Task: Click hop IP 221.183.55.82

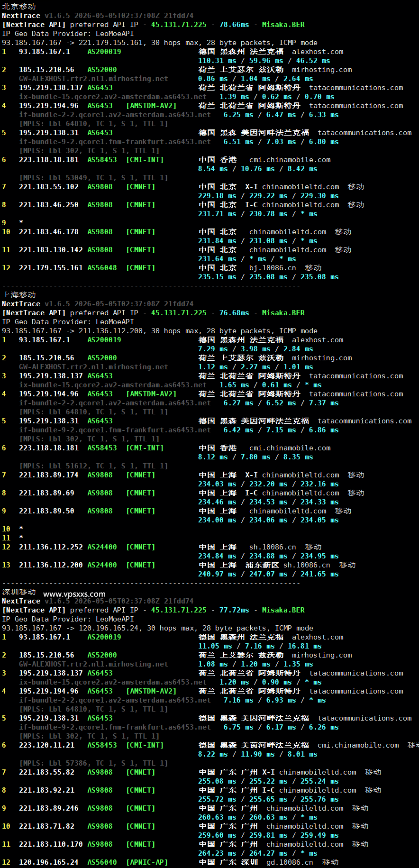Action: [46, 772]
